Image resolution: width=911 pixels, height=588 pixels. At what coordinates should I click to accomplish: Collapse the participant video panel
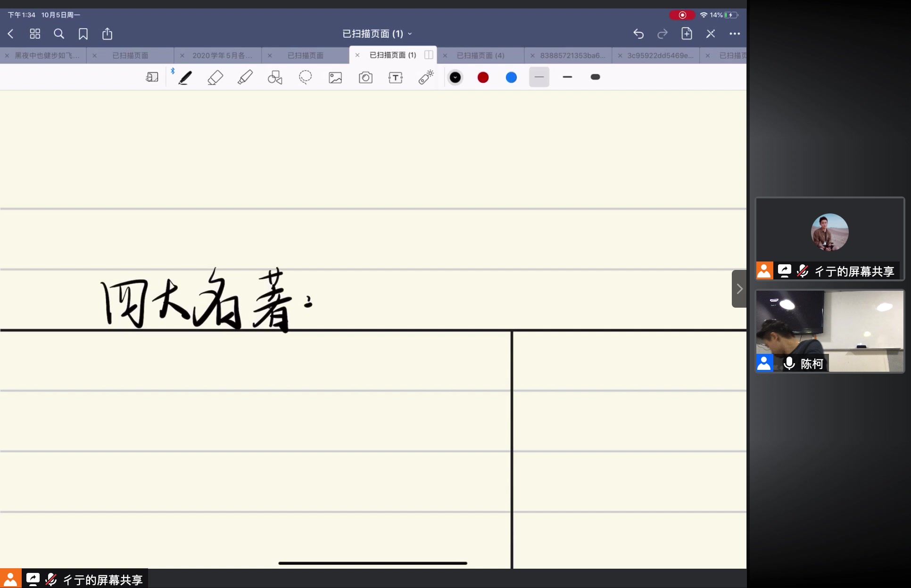(x=739, y=289)
